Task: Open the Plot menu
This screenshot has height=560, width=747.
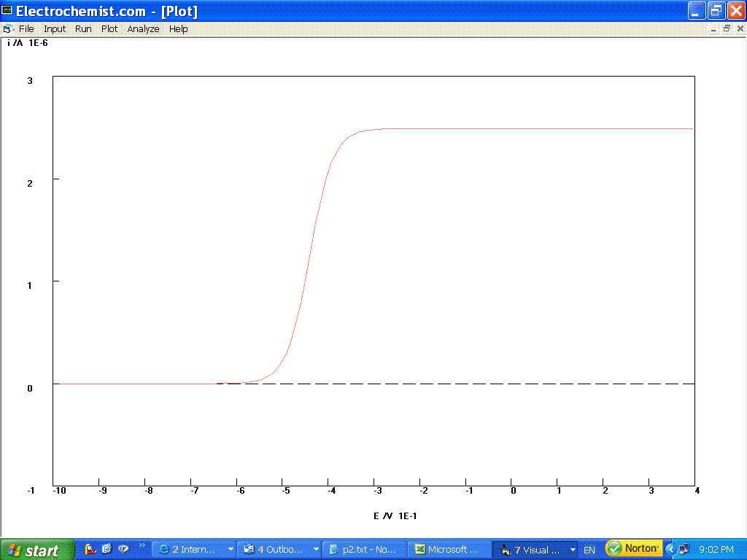Action: pos(109,29)
